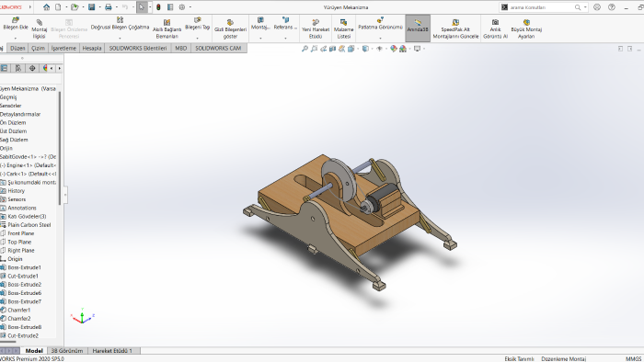Screen dimensions: 644x362
Task: Click the Rebuild traffic-light icon
Action: click(x=158, y=7)
